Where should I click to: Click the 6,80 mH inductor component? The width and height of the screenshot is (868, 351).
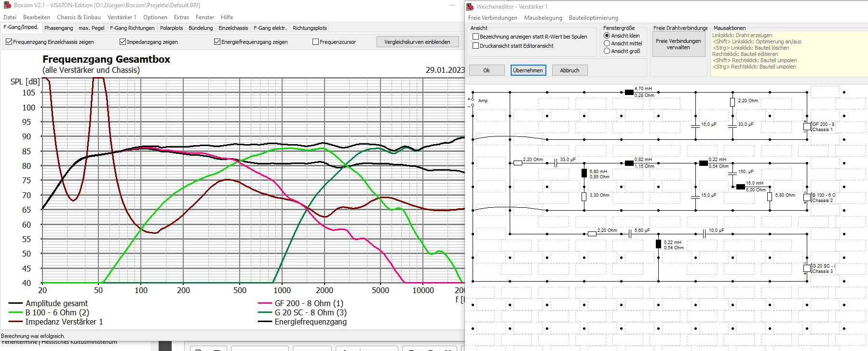[584, 174]
